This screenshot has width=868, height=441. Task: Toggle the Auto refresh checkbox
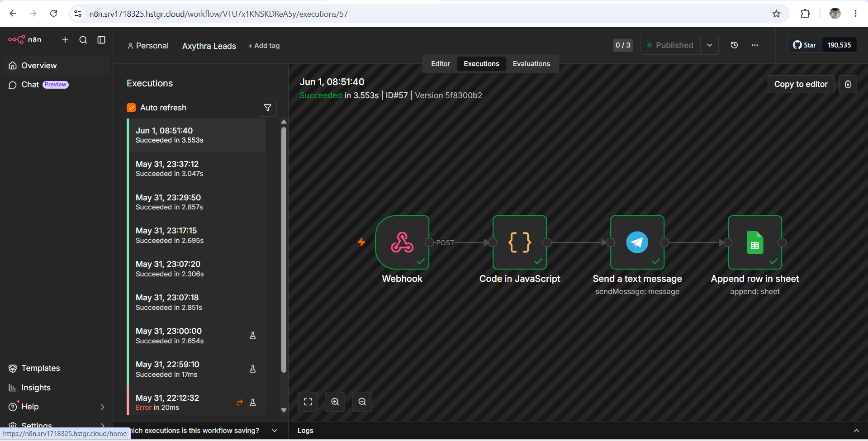coord(131,108)
